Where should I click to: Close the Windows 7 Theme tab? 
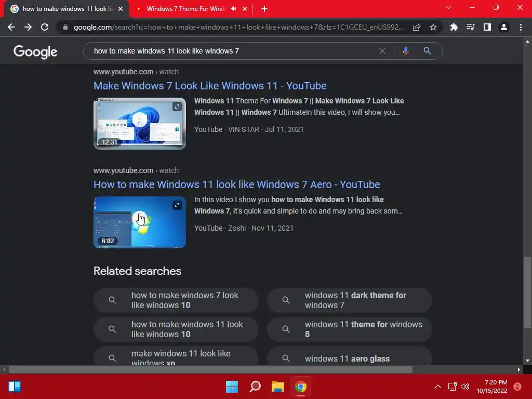click(x=245, y=9)
